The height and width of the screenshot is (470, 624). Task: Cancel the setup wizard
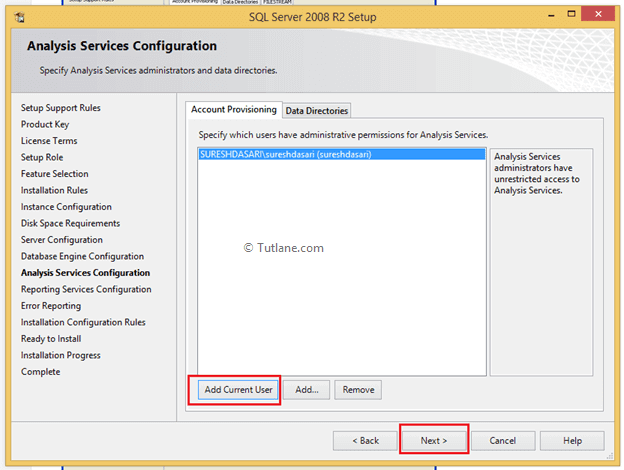point(503,441)
